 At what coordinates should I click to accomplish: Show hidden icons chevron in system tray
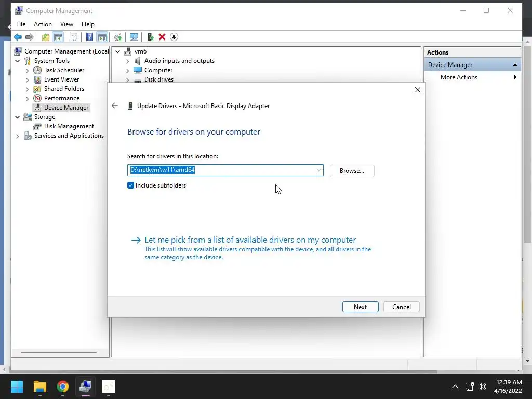click(455, 387)
